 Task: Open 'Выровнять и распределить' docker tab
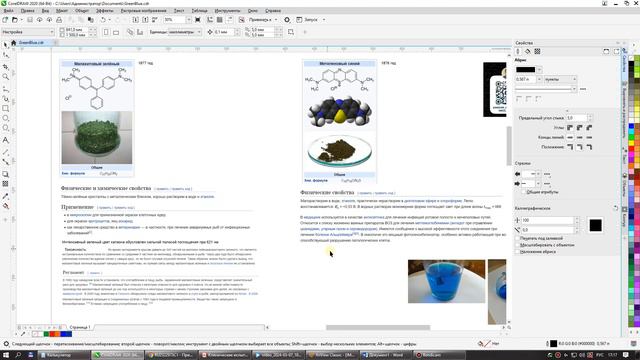pos(624,109)
